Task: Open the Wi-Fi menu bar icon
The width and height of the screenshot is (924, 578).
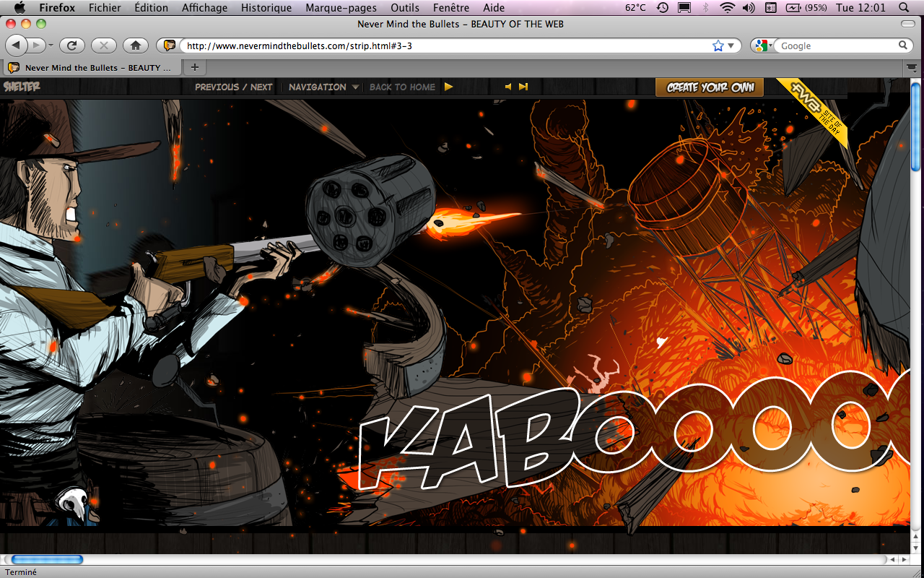Action: point(727,8)
